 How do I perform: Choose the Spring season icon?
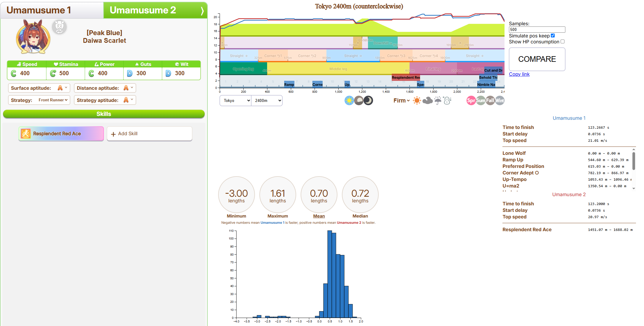[471, 100]
